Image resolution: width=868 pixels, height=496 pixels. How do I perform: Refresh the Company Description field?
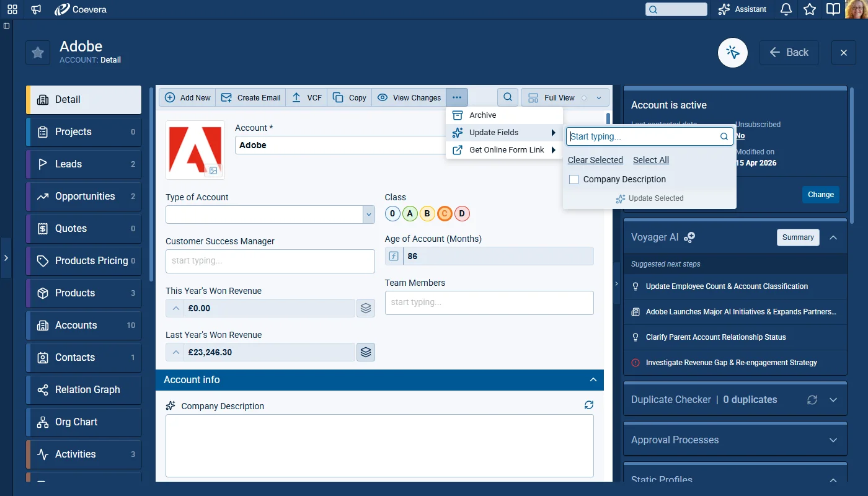[x=589, y=405]
